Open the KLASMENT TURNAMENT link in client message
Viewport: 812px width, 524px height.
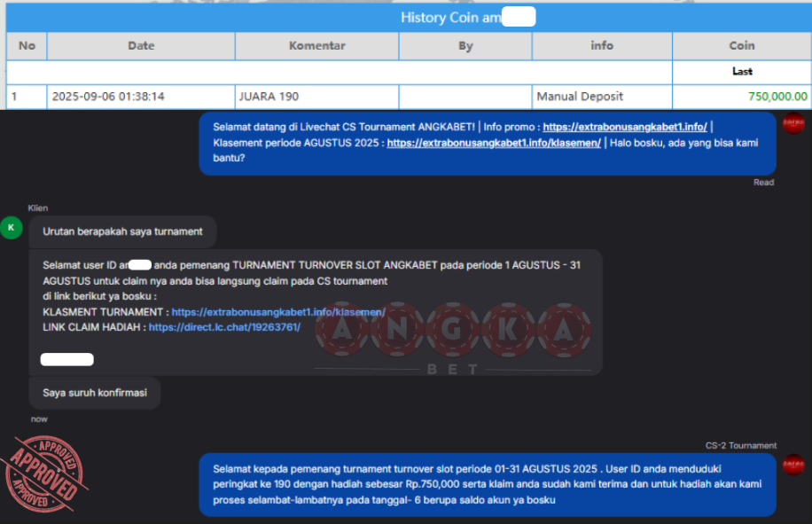[x=278, y=312]
